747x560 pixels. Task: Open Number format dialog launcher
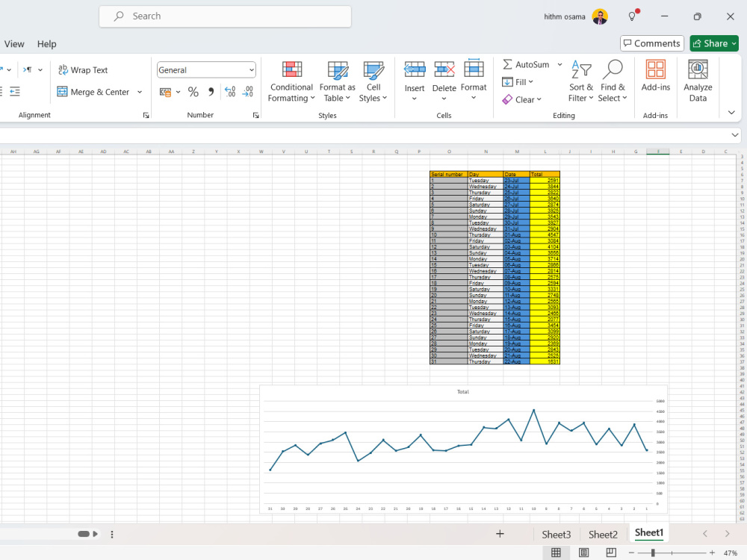(255, 115)
